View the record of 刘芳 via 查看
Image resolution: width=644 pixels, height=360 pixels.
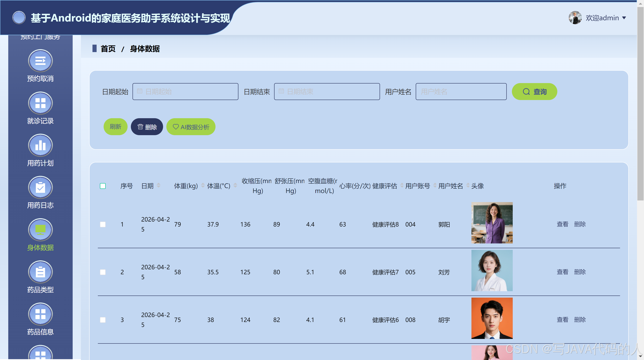coord(562,272)
